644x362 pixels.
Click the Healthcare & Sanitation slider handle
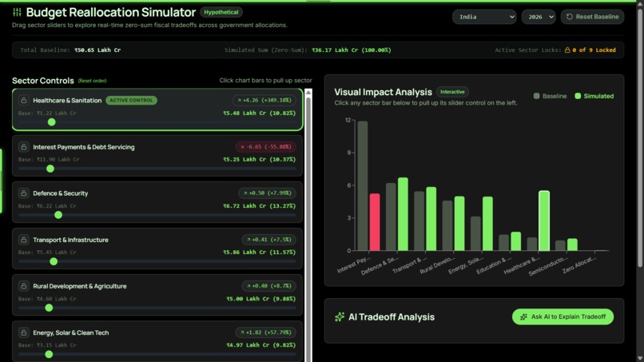point(51,122)
